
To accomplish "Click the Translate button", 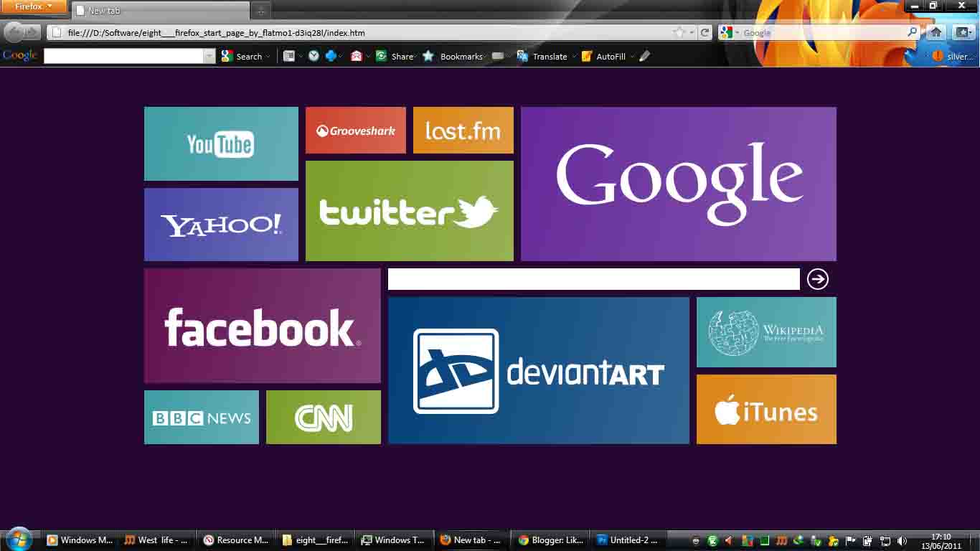I will coord(542,56).
